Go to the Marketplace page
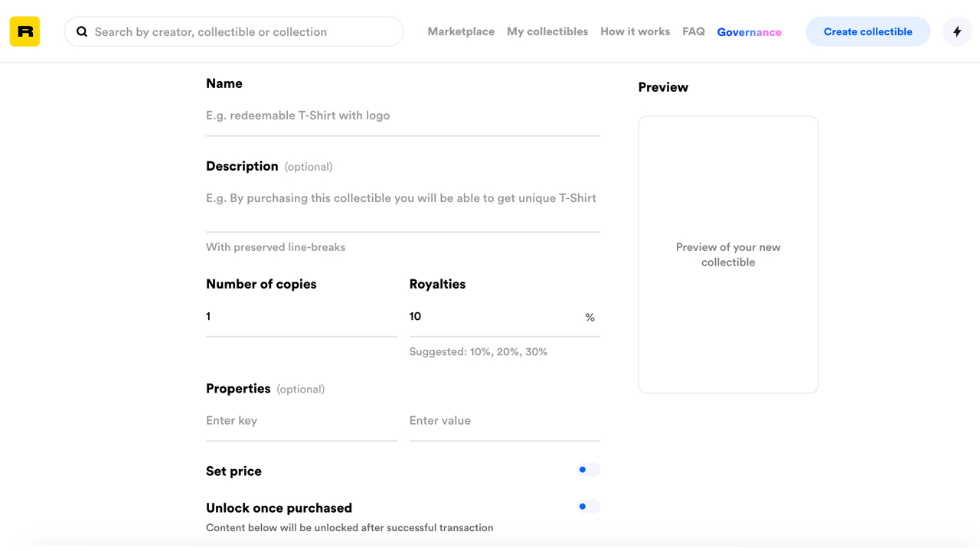This screenshot has height=551, width=980. (x=461, y=31)
